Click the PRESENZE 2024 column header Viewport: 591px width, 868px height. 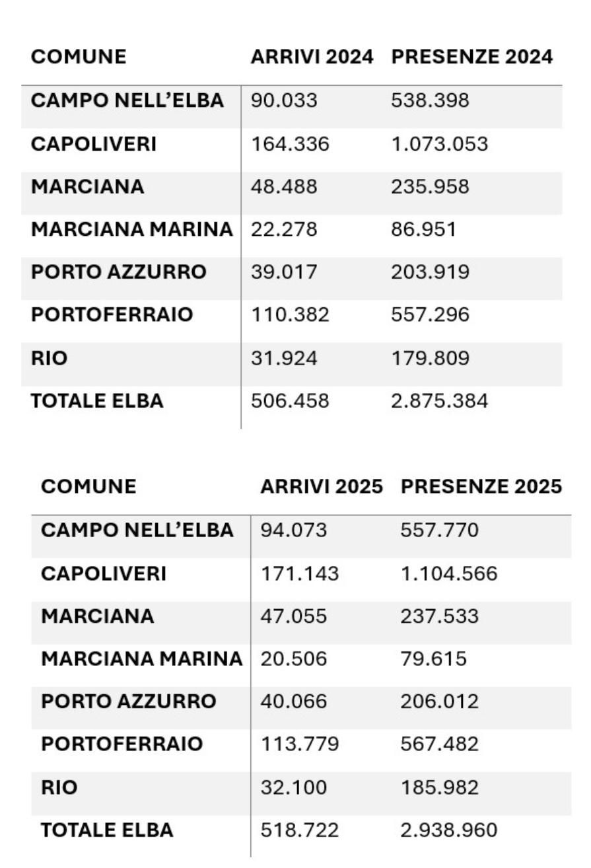click(x=471, y=57)
